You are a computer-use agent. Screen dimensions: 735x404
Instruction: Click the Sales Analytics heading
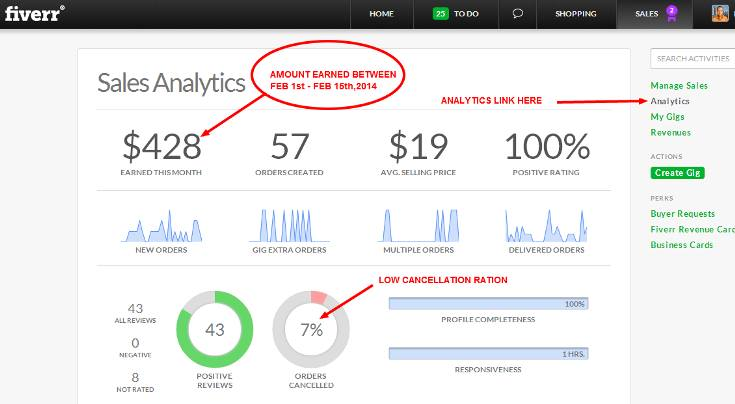point(171,83)
